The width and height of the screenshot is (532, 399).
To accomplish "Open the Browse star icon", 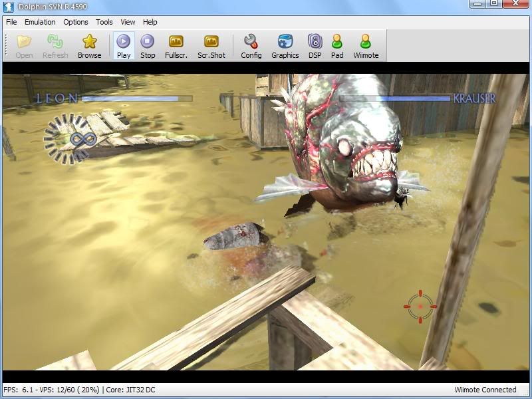I will tap(89, 46).
